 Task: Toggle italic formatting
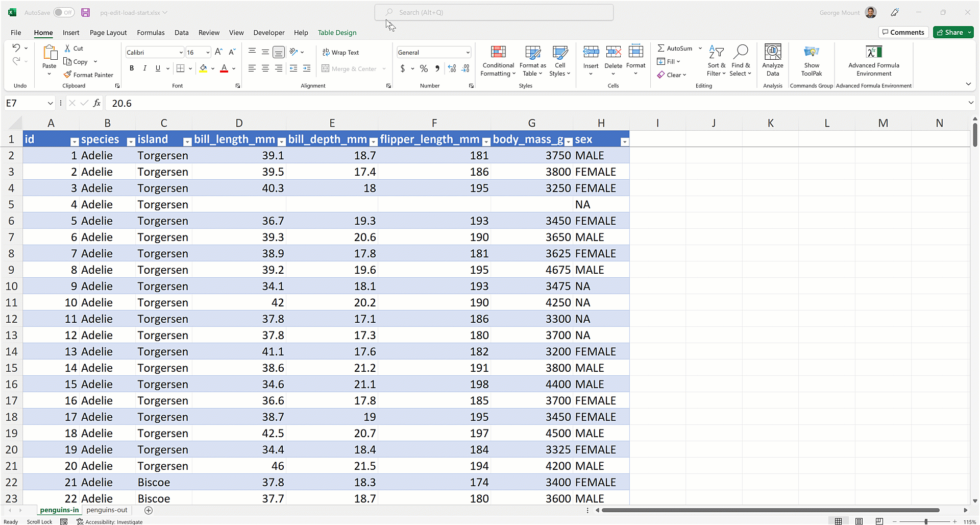145,68
